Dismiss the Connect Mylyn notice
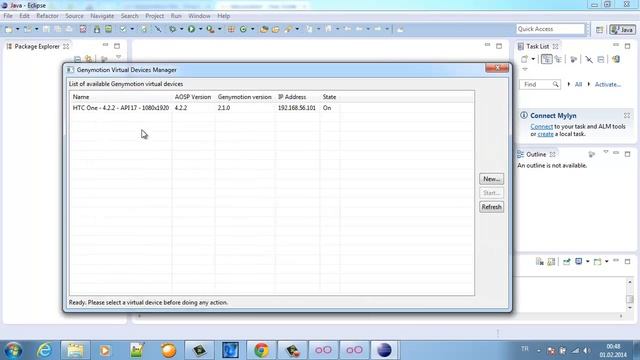This screenshot has width=640, height=360. click(627, 116)
